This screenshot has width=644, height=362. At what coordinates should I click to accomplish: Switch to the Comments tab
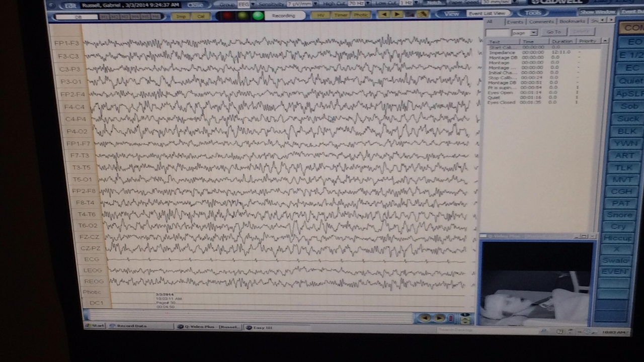pyautogui.click(x=541, y=22)
